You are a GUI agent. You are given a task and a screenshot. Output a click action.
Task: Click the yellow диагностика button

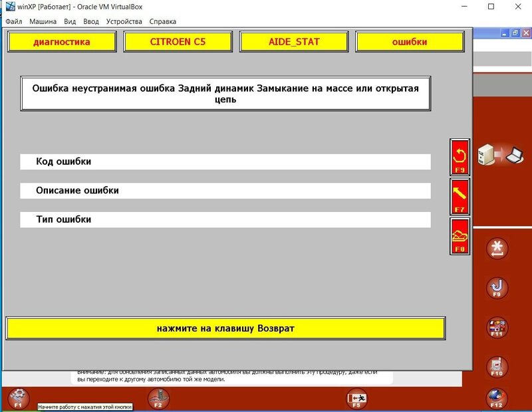click(61, 41)
